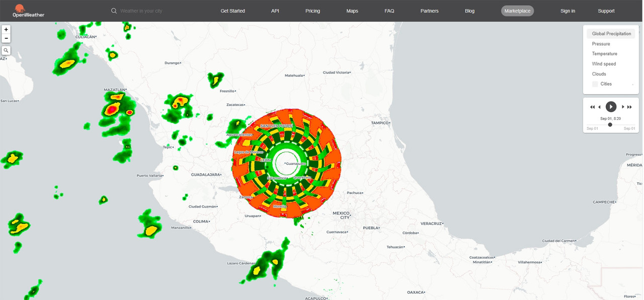Switch map layer to Temperature
The width and height of the screenshot is (644, 300).
pyautogui.click(x=604, y=53)
